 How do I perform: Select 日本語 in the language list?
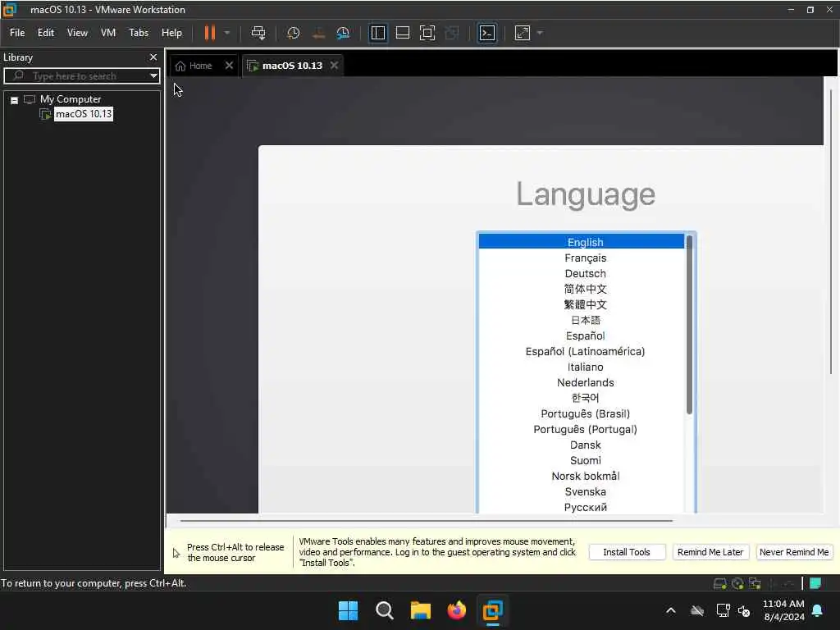[x=582, y=320]
